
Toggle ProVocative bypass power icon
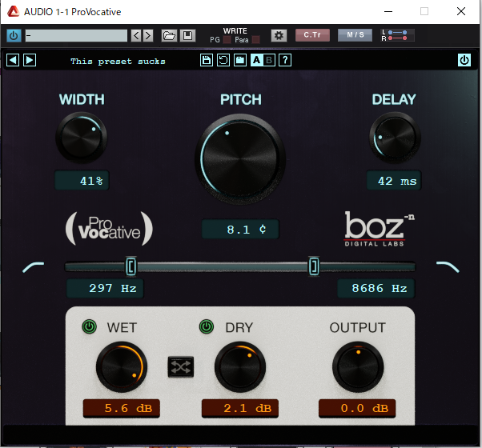464,60
